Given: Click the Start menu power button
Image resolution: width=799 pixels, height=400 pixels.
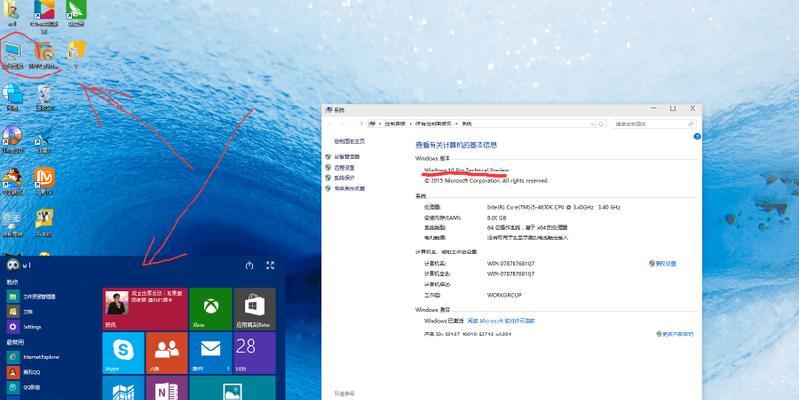Looking at the screenshot, I should point(249,265).
